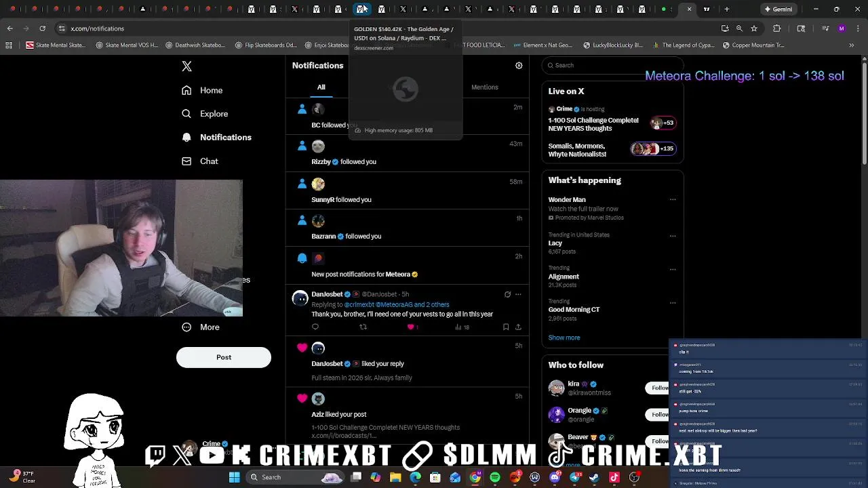Open Chat in X sidebar
This screenshot has height=488, width=868.
point(200,161)
